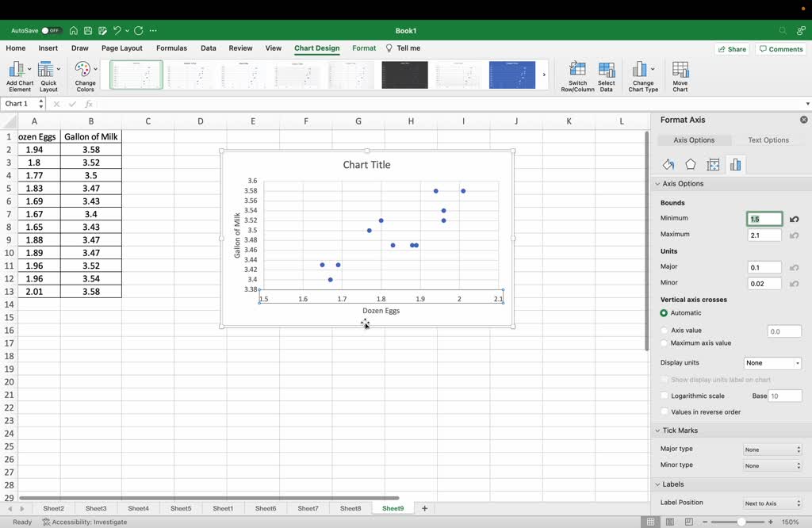
Task: Click the Comments button
Action: [x=781, y=49]
